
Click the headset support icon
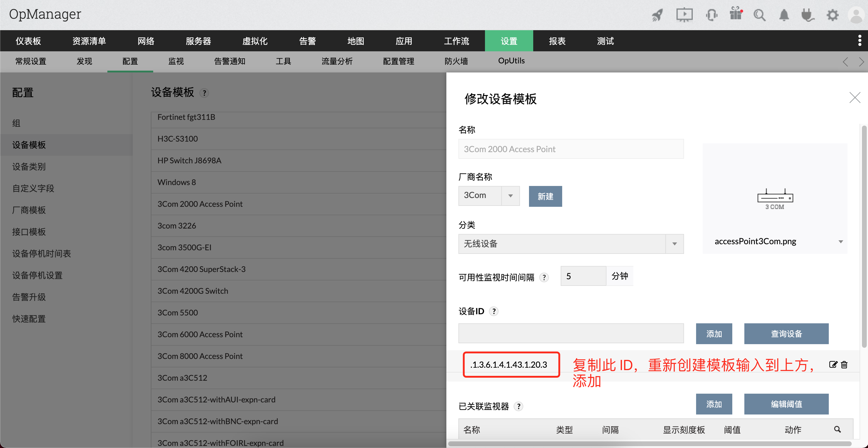712,15
